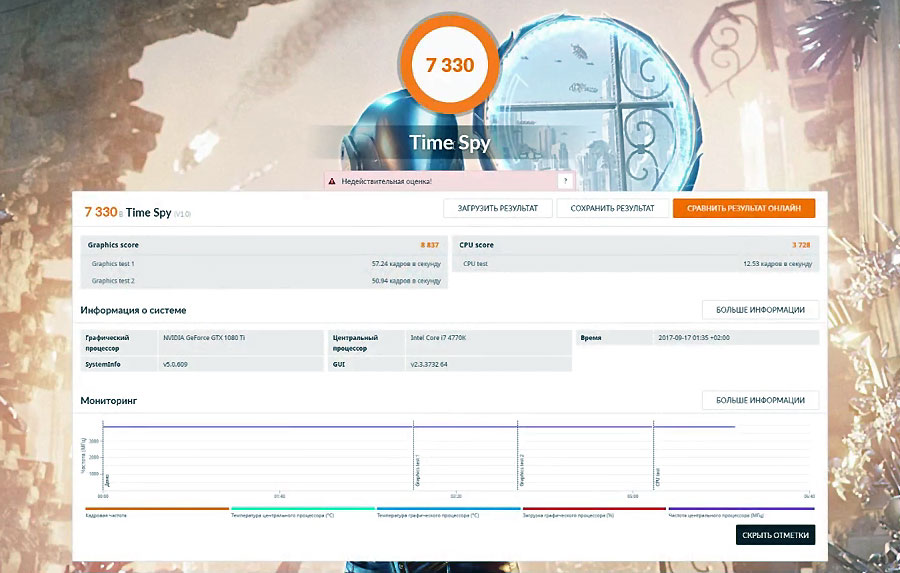The image size is (900, 573).
Task: Open БОЛЬШЕ ИНФОРМАЦИИ in the Мониторинг section
Action: tap(760, 400)
